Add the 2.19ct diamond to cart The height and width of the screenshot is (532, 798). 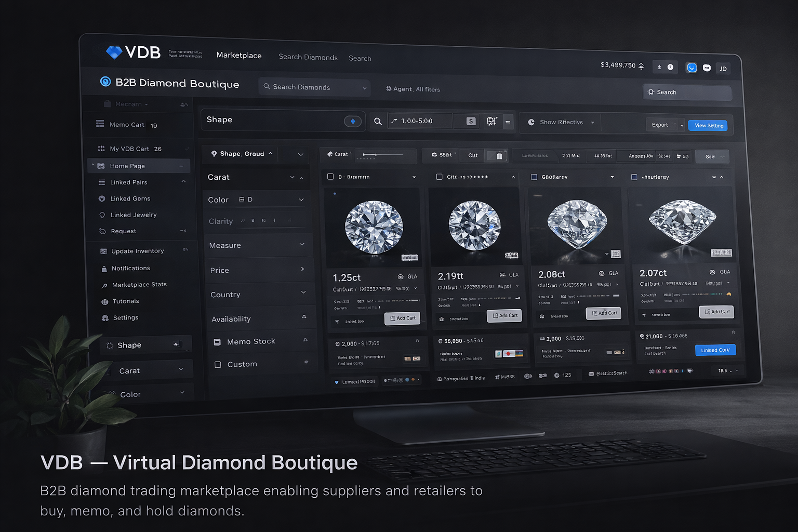point(503,315)
